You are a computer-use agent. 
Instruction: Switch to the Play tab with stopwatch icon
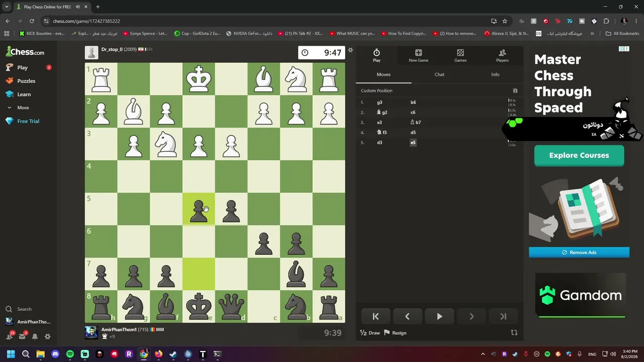(376, 55)
